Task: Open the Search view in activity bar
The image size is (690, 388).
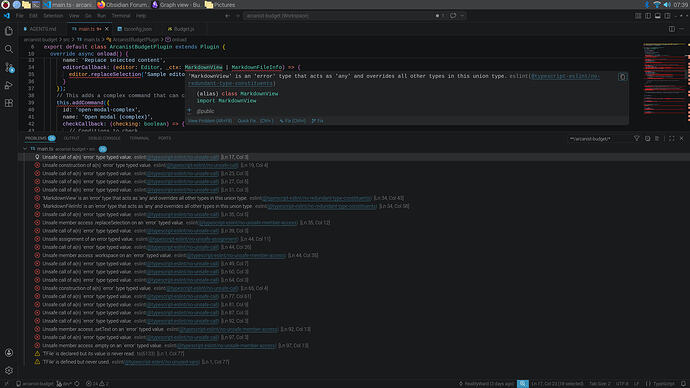Action: (8, 49)
